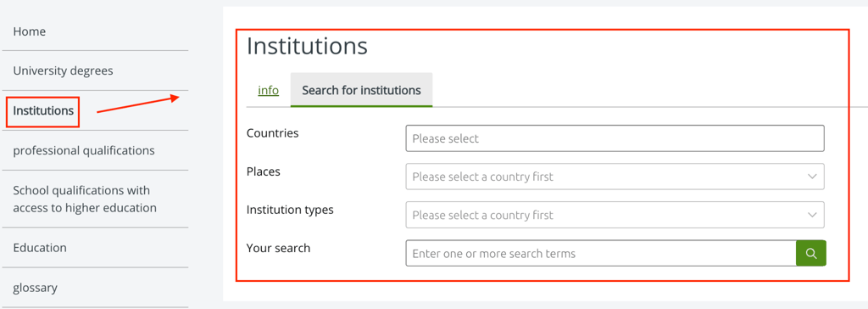Screen dimensions: 868x309
Task: Click the Institution types label
Action: 290,211
